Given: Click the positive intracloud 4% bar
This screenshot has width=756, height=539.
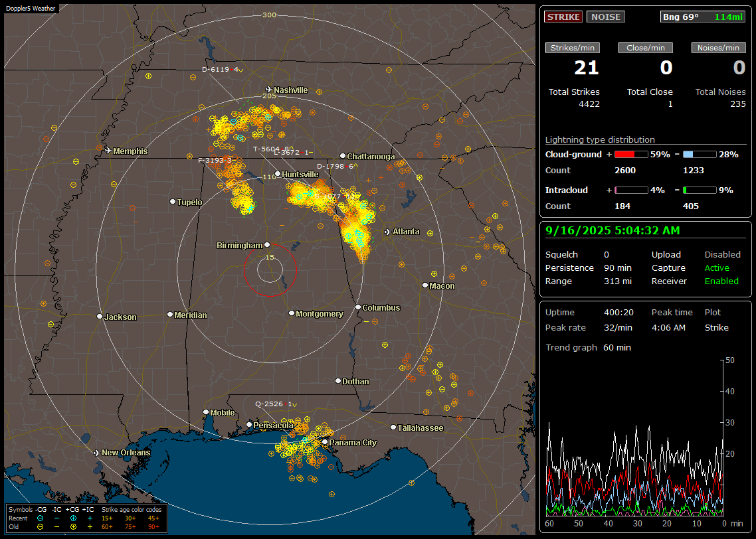Looking at the screenshot, I should click(x=631, y=191).
